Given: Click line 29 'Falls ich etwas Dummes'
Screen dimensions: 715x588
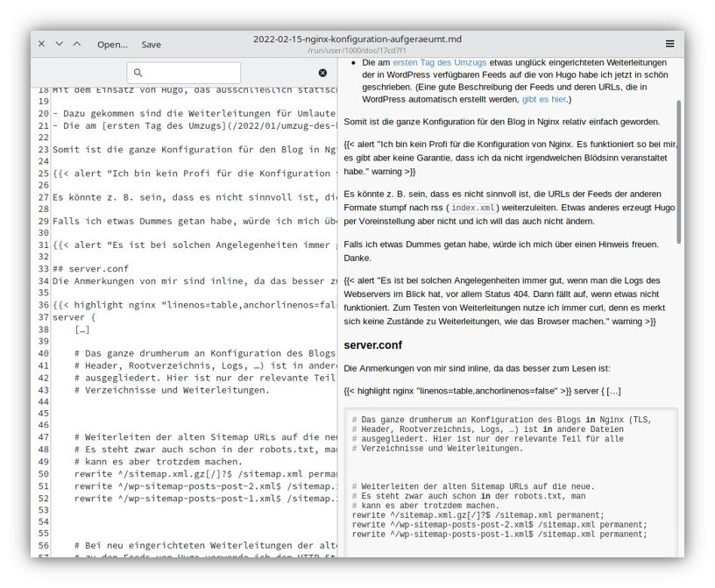Looking at the screenshot, I should 195,221.
